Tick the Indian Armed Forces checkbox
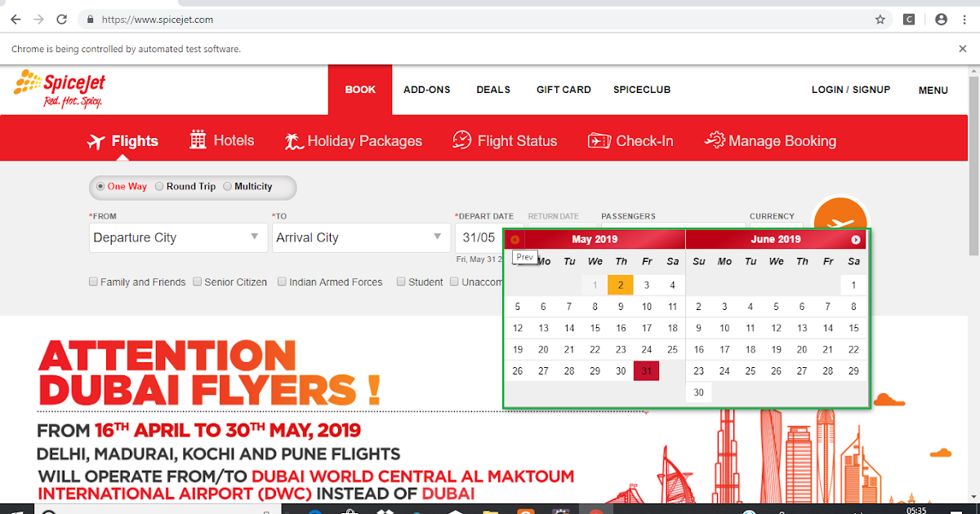 click(x=282, y=282)
